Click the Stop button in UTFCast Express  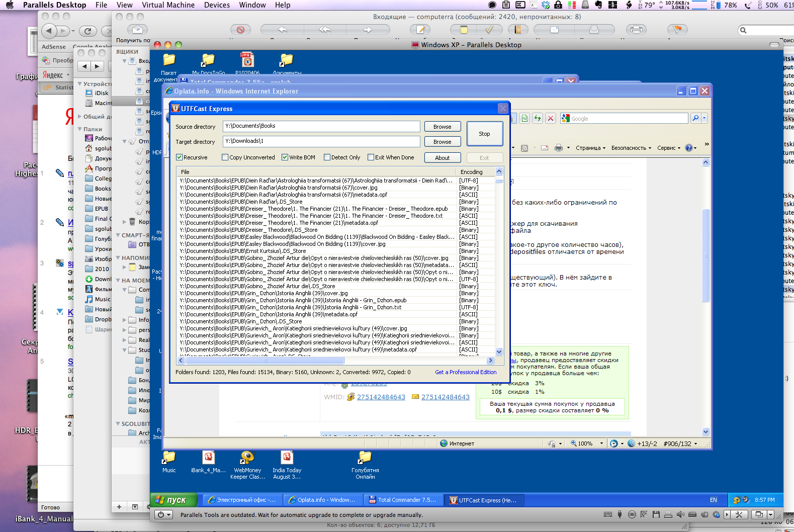[484, 134]
